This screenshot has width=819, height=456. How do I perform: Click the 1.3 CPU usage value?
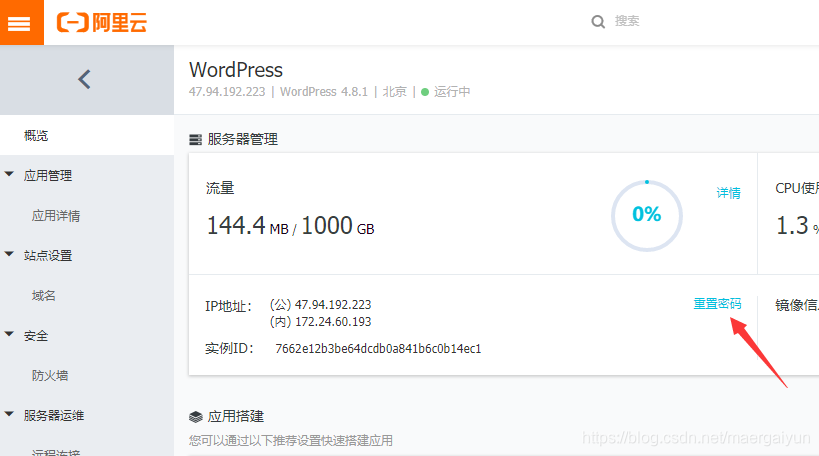click(792, 226)
